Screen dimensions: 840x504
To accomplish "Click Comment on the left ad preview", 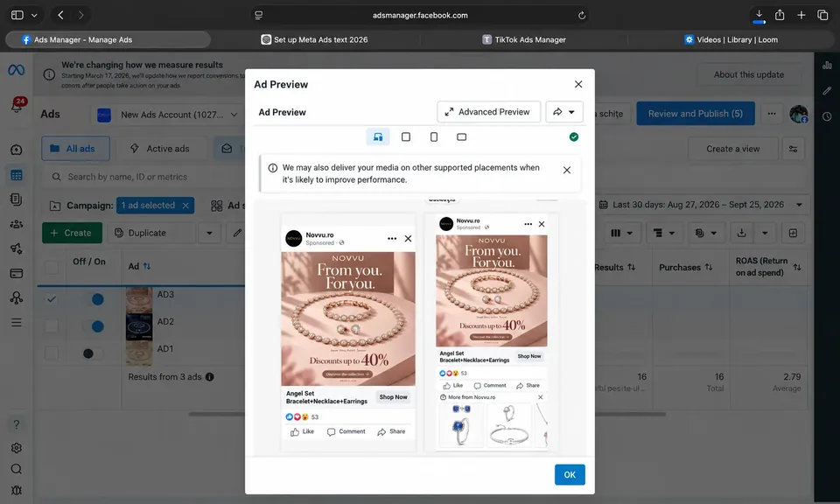I will coord(346,431).
